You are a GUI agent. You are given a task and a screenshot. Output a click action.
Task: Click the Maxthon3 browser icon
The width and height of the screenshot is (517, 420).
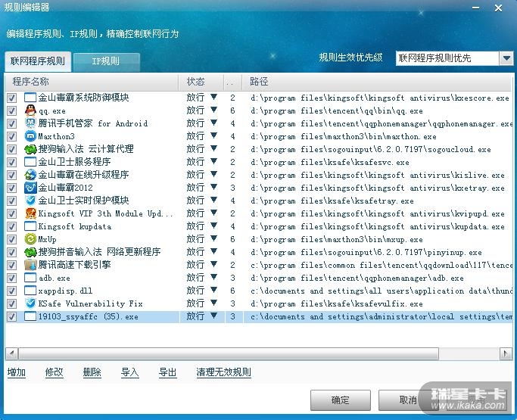(x=30, y=136)
